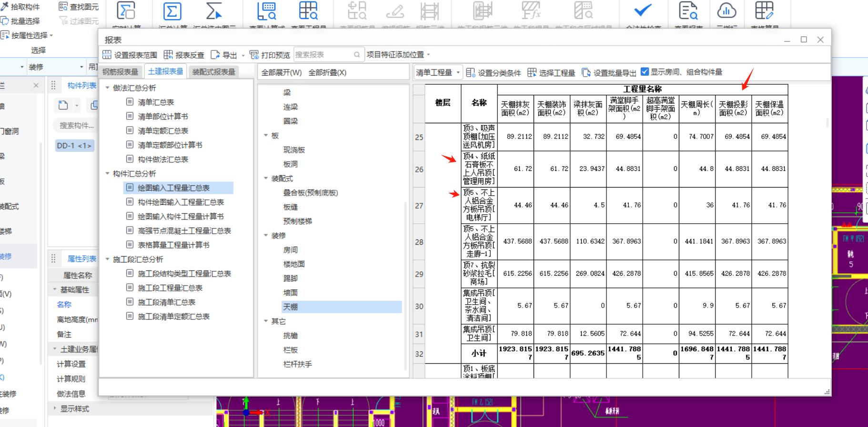Screen dimensions: 868x427
Task: Collapse the 其它 category node
Action: tap(266, 321)
